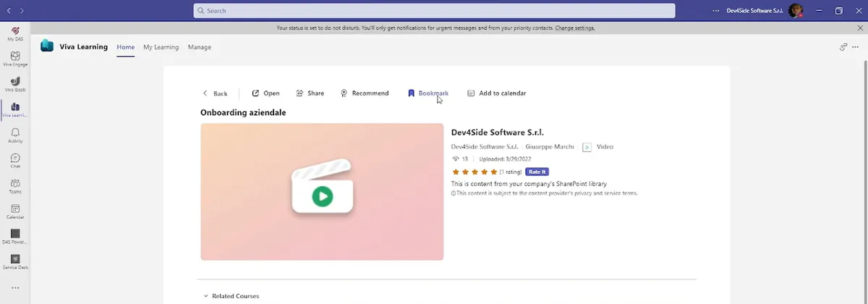This screenshot has width=868, height=304.
Task: Play the Onboarding aziendale video thumbnail
Action: (x=322, y=196)
